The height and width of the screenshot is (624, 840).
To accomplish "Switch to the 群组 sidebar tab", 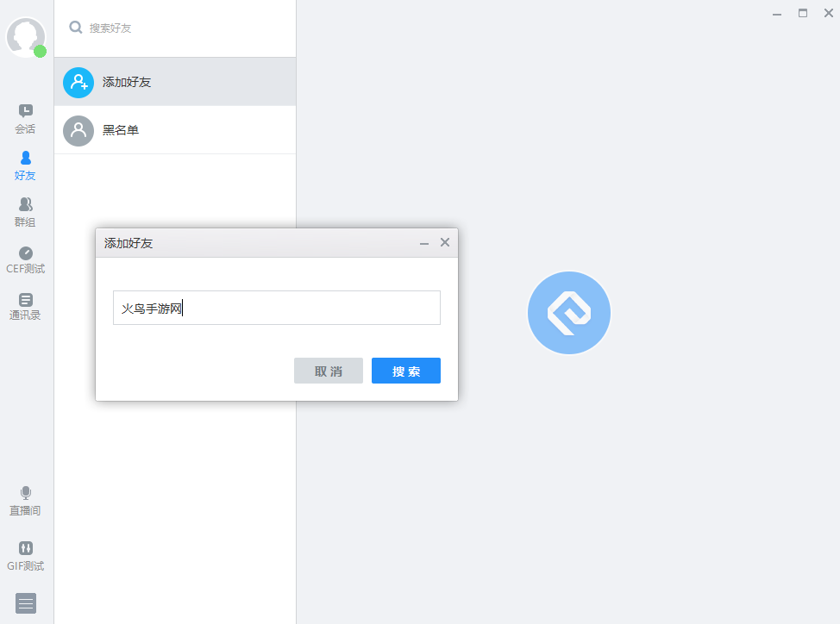I will pos(25,212).
